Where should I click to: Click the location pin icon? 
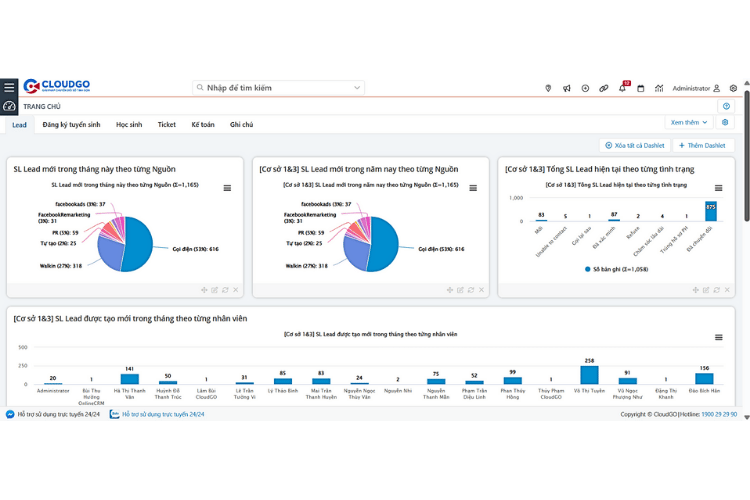548,88
